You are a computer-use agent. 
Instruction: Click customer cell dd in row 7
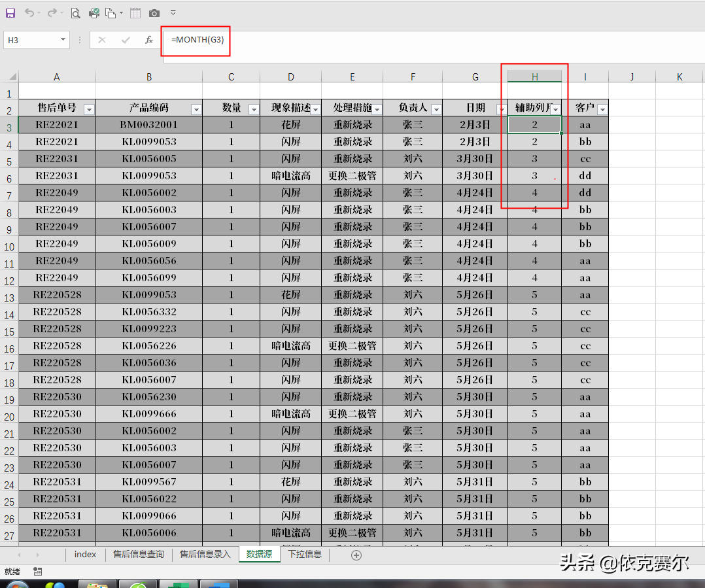(585, 193)
